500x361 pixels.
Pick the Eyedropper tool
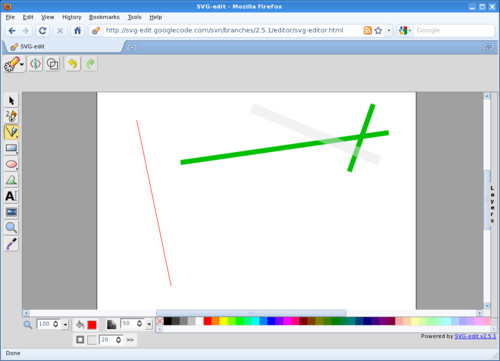(11, 244)
